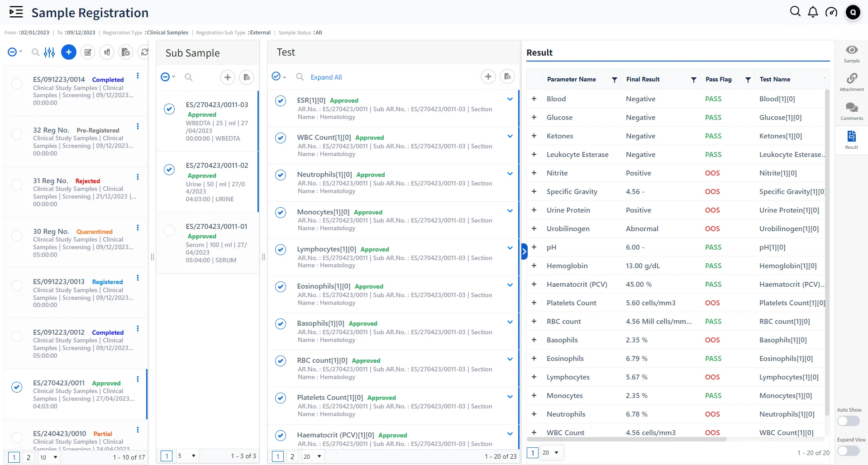This screenshot has height=465, width=868.
Task: Filter the Pass Flag column
Action: pos(748,80)
